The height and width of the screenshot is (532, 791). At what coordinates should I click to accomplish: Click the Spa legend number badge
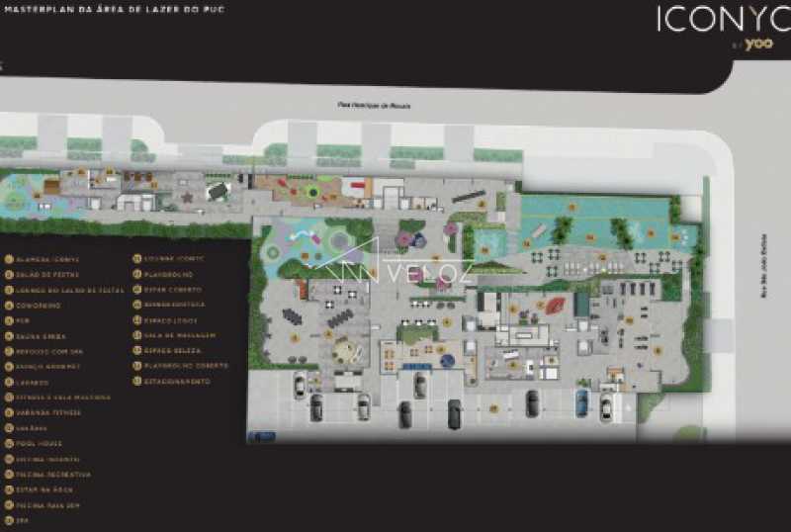pyautogui.click(x=9, y=520)
